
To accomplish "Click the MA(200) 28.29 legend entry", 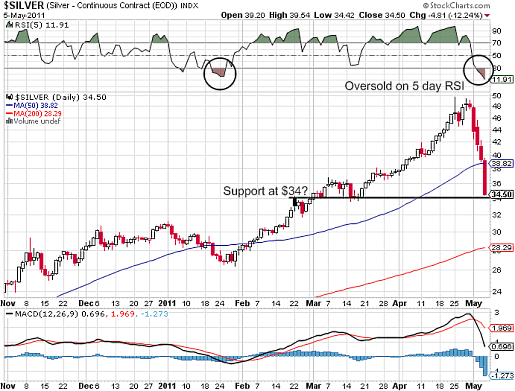I will coord(37,114).
